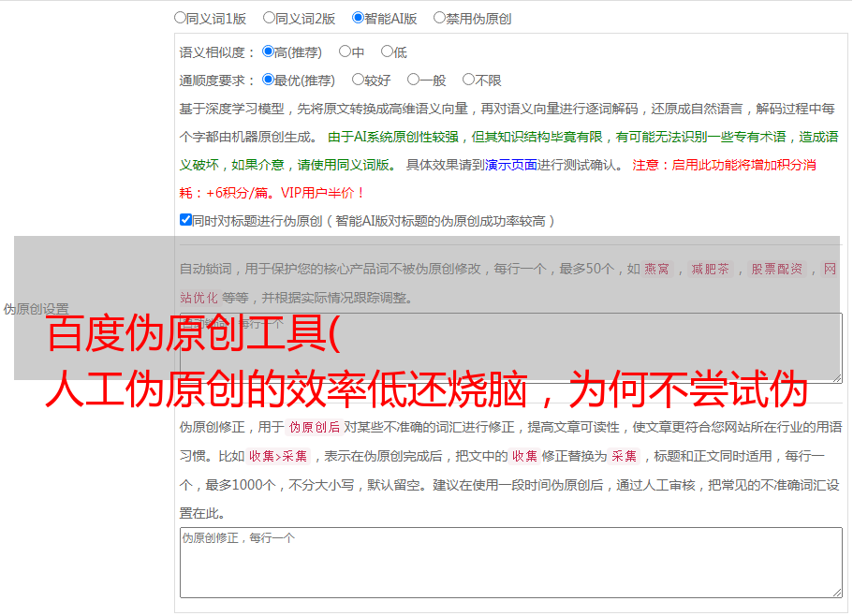This screenshot has height=616, width=853.
Task: Set 通顺度要求 to 不限
Action: click(x=468, y=80)
